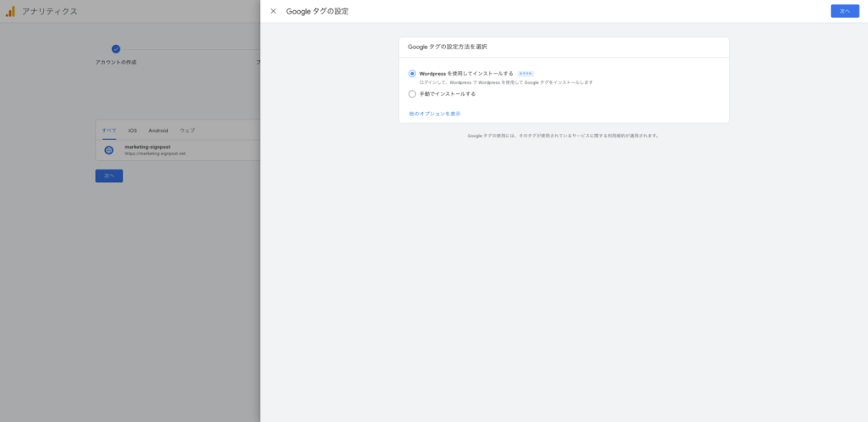
Task: Click the Google タグの設定 panel title
Action: (317, 12)
